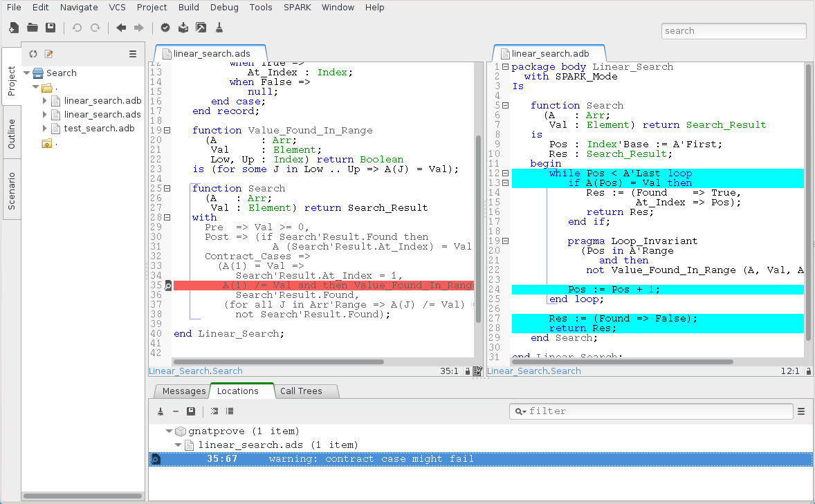Export Locations messages with the save icon
815x504 pixels.
click(x=191, y=411)
